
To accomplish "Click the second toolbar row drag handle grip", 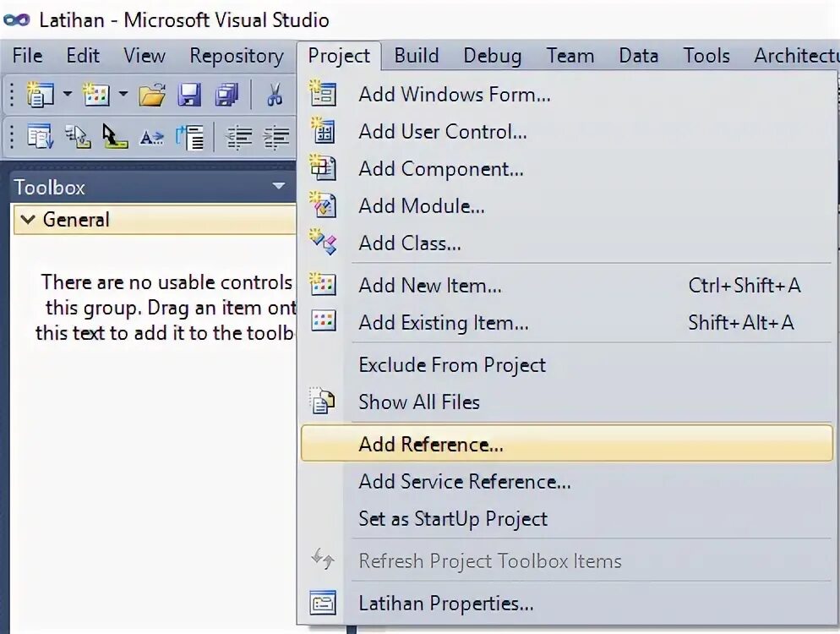I will point(12,137).
